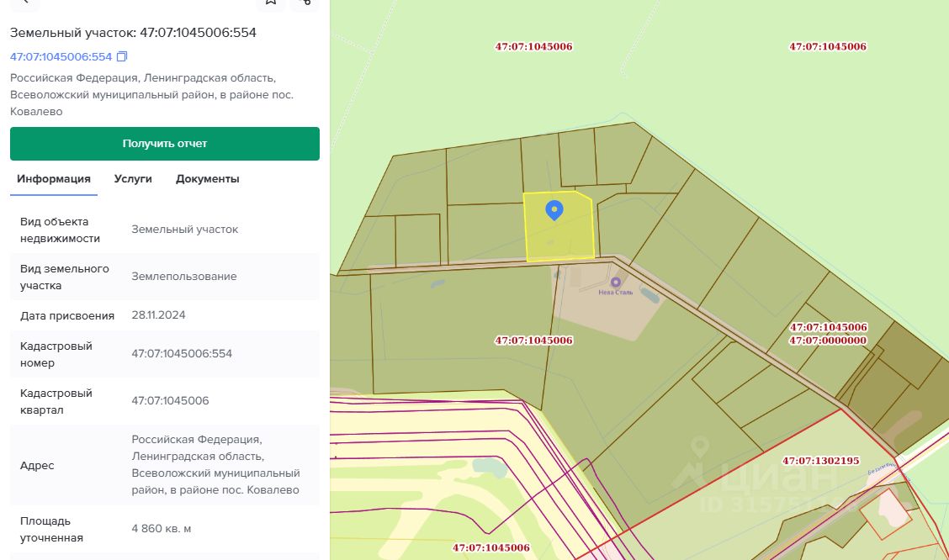Open the blue cadastral number link
The height and width of the screenshot is (560, 949).
[x=61, y=57]
